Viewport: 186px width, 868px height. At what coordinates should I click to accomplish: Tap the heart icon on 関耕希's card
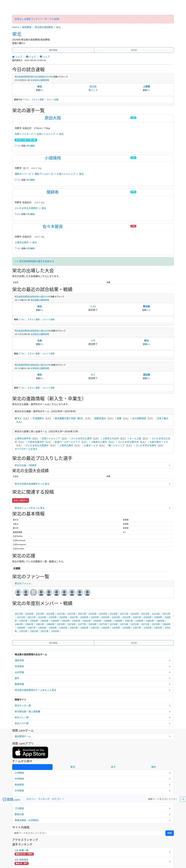(15, 214)
